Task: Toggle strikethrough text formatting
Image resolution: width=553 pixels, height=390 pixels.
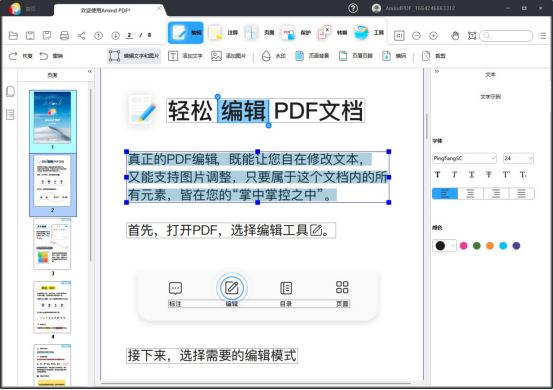Action: point(488,175)
